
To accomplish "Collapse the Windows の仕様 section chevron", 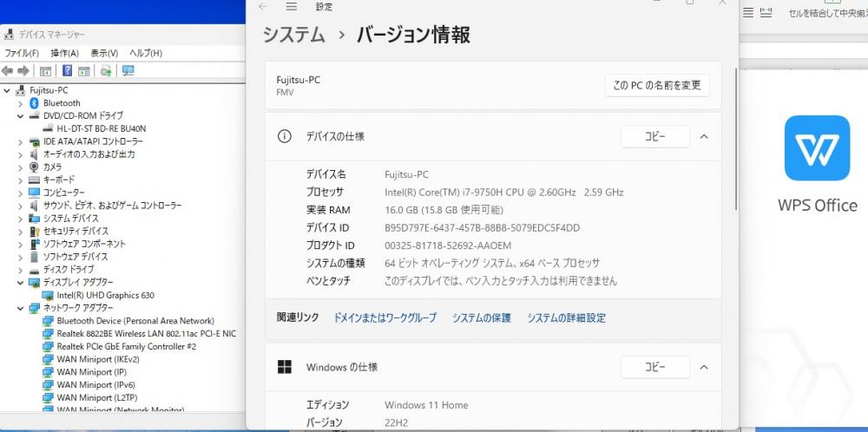I will [x=704, y=367].
